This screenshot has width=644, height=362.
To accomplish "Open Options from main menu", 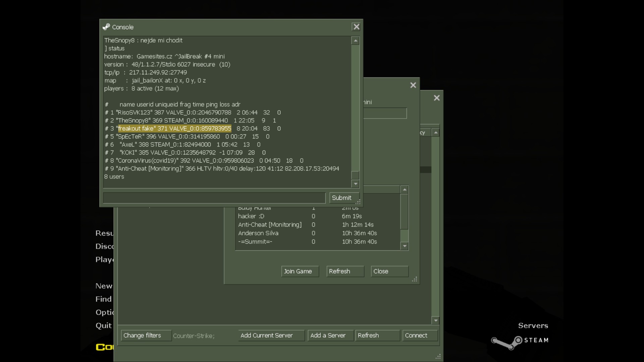I will tap(105, 312).
